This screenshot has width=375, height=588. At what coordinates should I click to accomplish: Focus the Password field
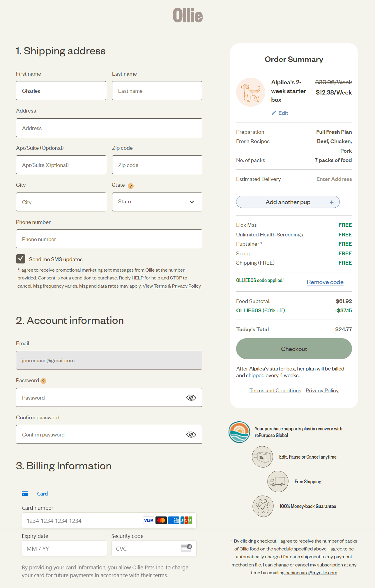109,398
